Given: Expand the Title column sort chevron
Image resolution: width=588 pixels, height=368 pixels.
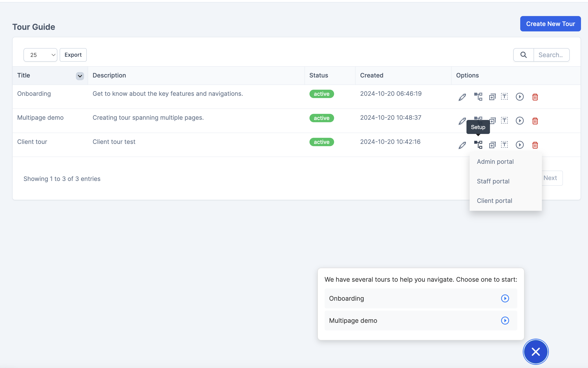Looking at the screenshot, I should 80,76.
